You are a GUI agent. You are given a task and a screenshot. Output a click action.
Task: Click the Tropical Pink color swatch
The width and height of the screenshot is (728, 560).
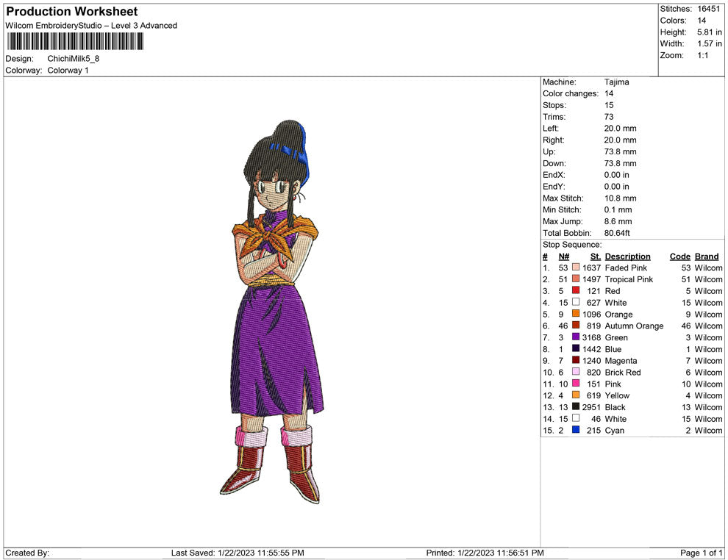(x=576, y=279)
